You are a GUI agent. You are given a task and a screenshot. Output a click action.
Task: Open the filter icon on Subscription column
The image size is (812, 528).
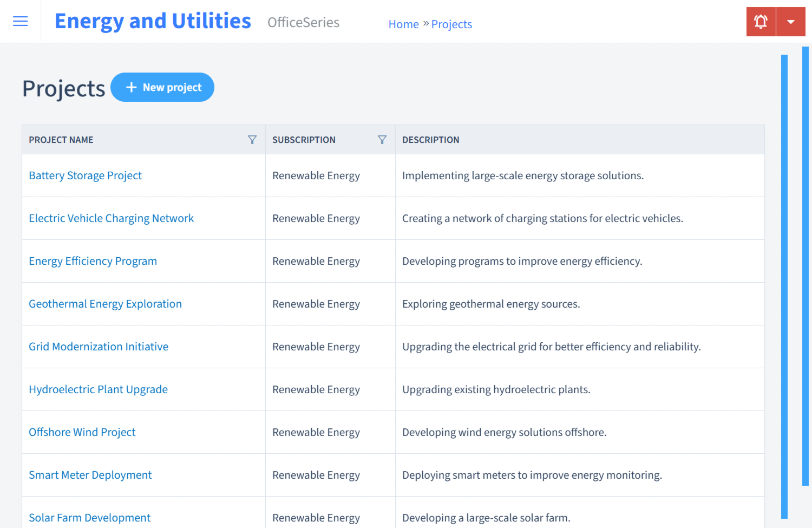coord(383,140)
